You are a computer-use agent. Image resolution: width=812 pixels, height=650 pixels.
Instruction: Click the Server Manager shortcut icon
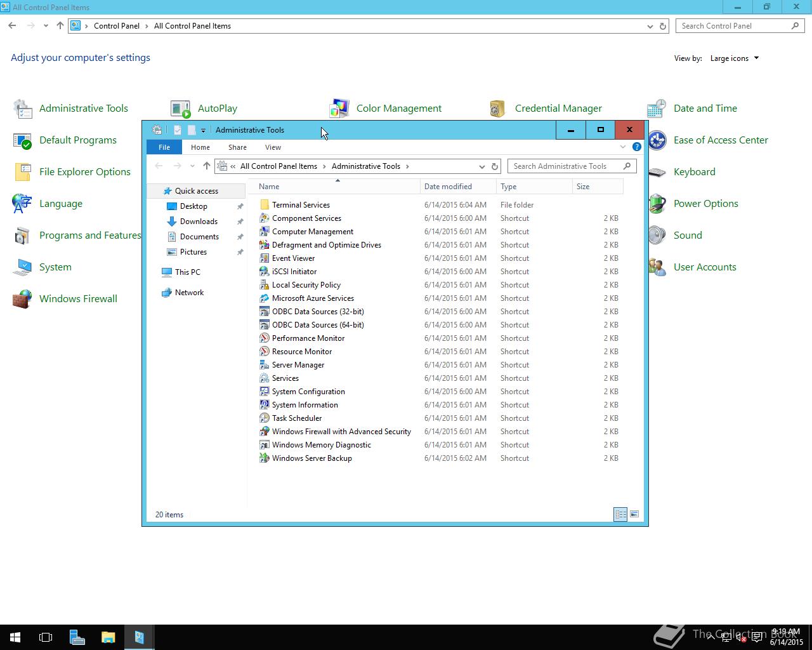click(265, 365)
